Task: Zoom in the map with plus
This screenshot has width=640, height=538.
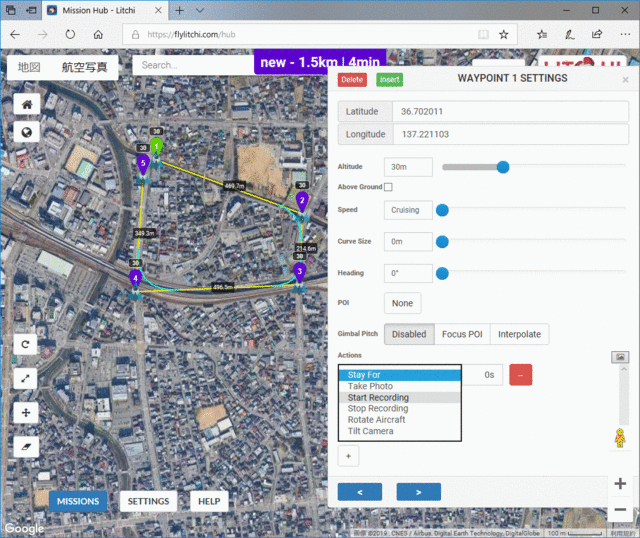Action: click(x=620, y=484)
